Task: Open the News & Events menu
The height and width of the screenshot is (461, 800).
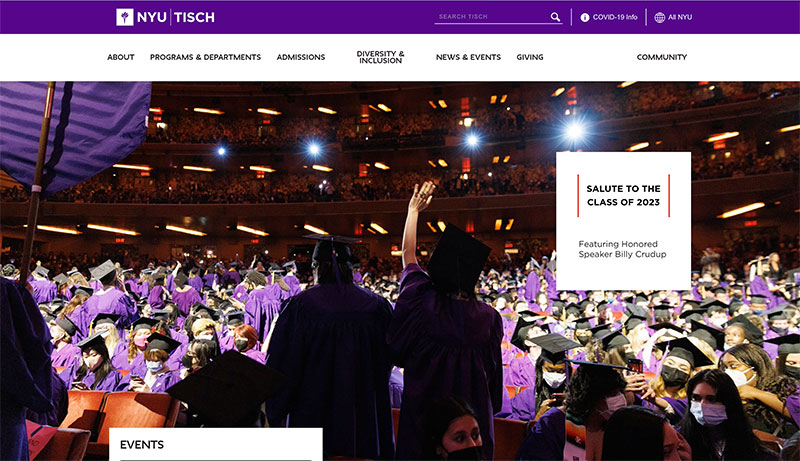Action: tap(468, 57)
